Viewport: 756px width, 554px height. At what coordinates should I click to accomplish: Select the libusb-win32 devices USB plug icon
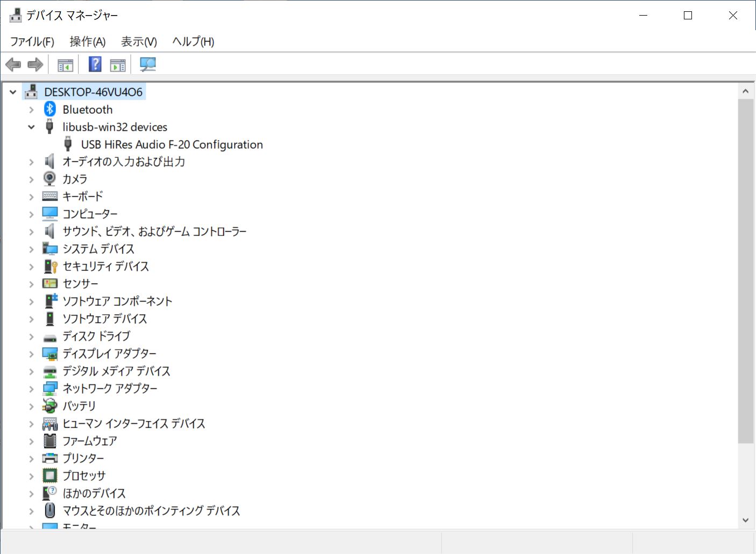point(50,127)
